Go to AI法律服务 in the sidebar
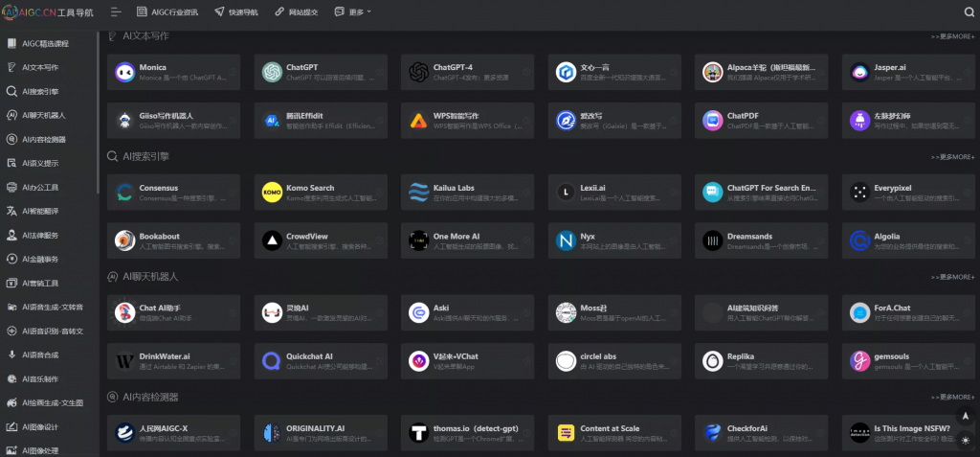The width and height of the screenshot is (980, 457). [45, 235]
